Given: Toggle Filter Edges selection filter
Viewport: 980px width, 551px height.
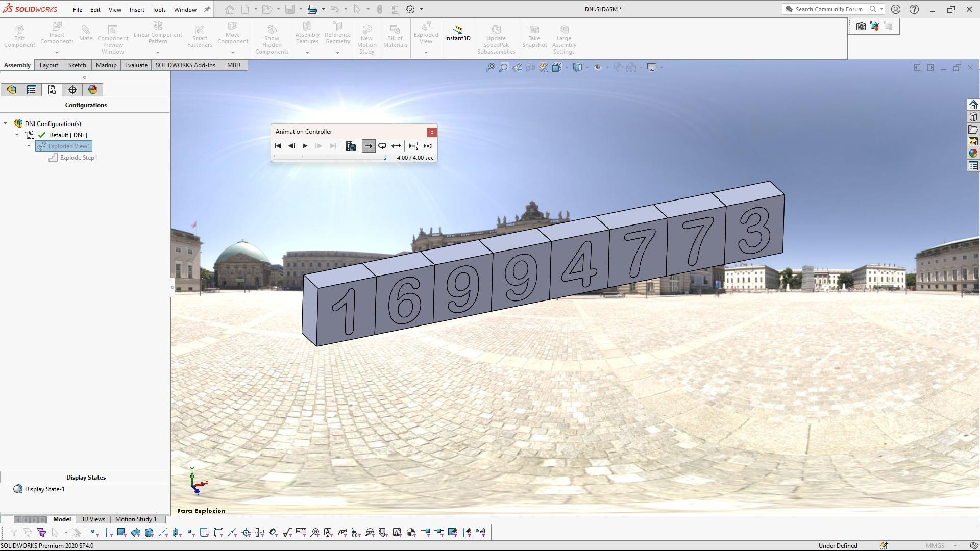Looking at the screenshot, I should click(108, 533).
